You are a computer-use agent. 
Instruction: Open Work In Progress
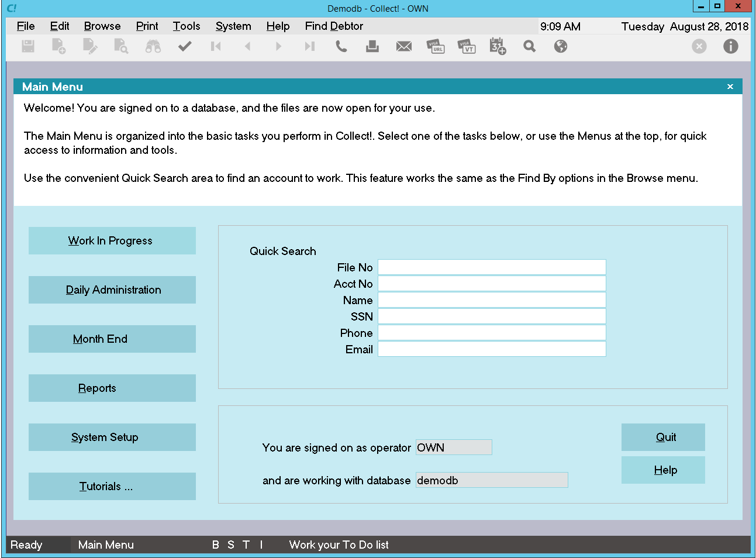click(112, 241)
